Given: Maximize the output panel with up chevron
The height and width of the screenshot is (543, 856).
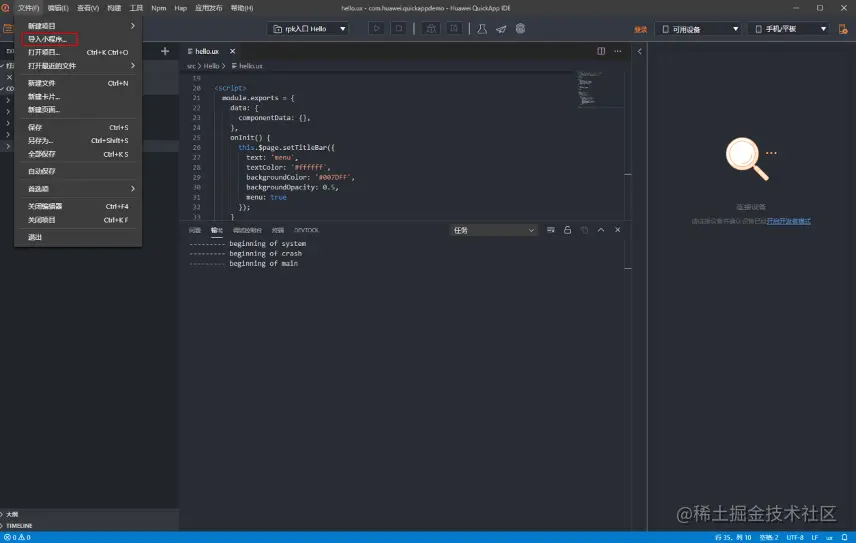Looking at the screenshot, I should tap(601, 230).
